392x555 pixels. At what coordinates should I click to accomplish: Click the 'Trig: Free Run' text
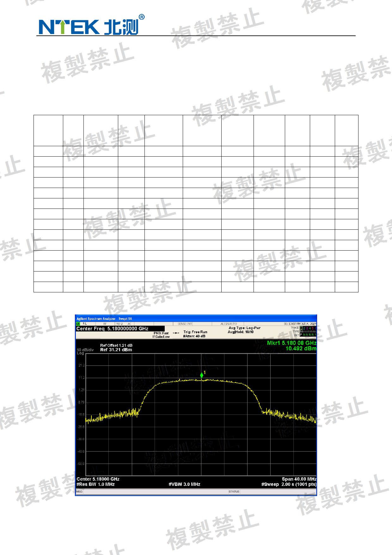[x=195, y=332]
